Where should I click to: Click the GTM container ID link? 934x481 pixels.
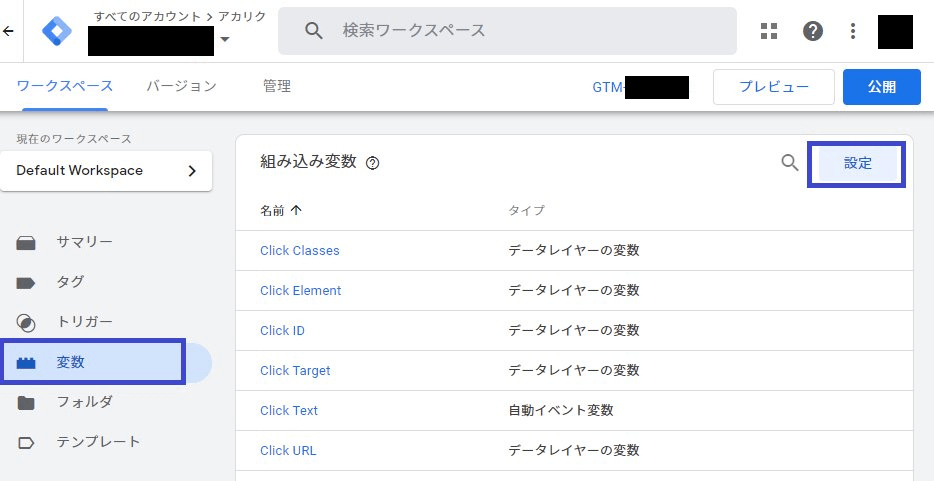[x=640, y=88]
